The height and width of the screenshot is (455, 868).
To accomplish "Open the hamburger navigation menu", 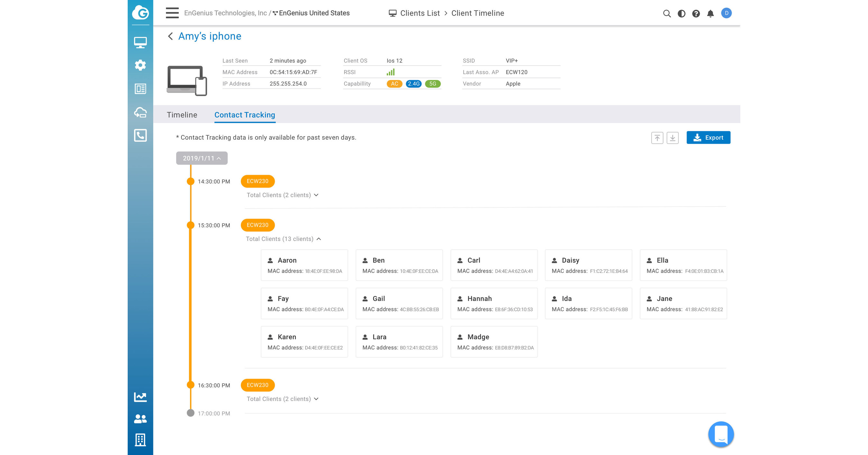I will 172,13.
